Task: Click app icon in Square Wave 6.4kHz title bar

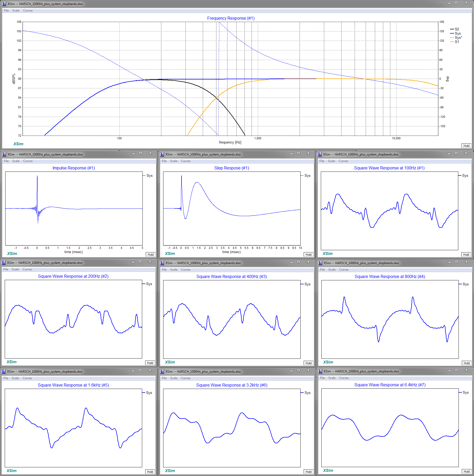Action: 320,371
